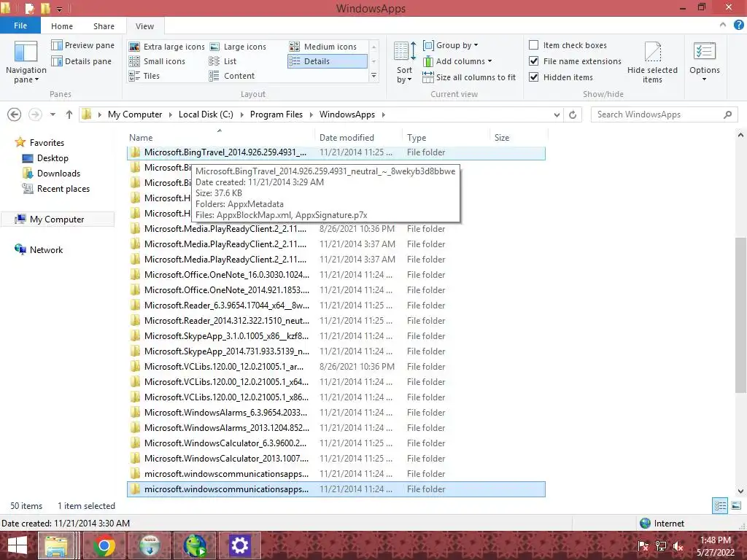
Task: Click Local Disk (C:) in address path
Action: [x=206, y=114]
